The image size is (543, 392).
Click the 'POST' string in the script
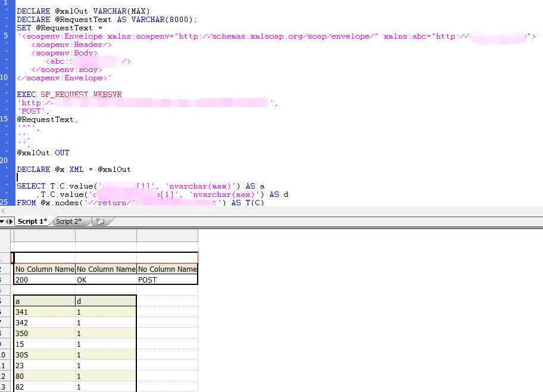point(31,111)
